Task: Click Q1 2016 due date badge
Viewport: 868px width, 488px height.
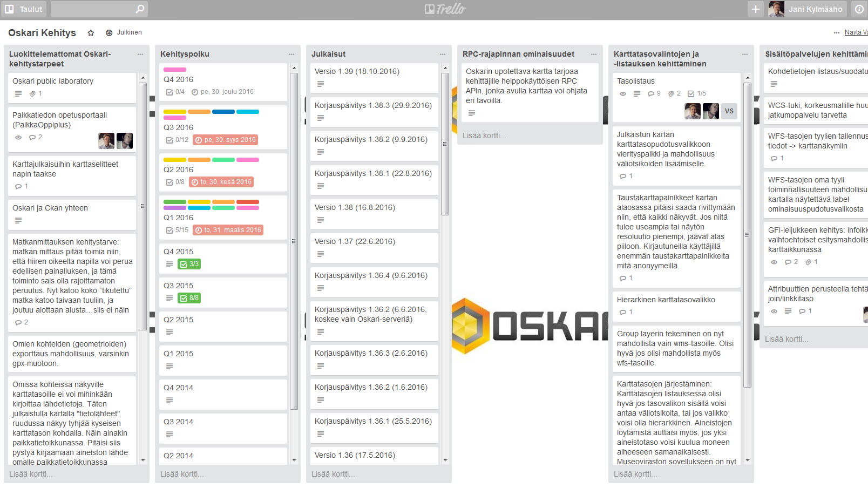Action: pos(228,230)
